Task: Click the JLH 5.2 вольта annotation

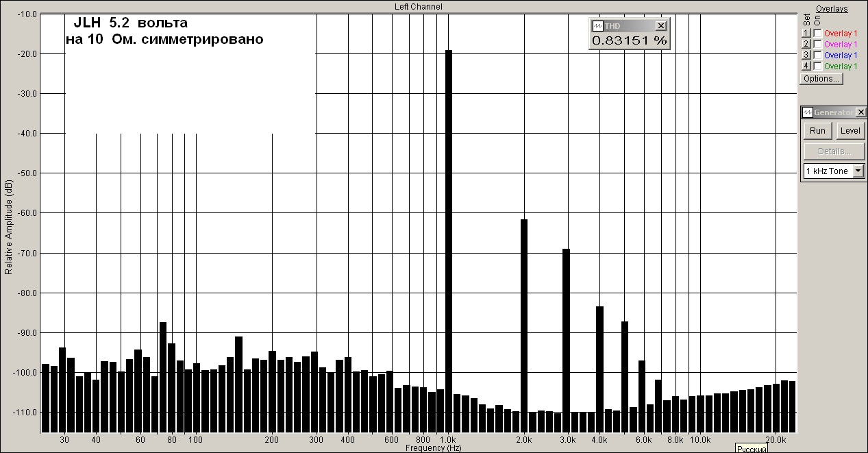Action: click(x=130, y=23)
